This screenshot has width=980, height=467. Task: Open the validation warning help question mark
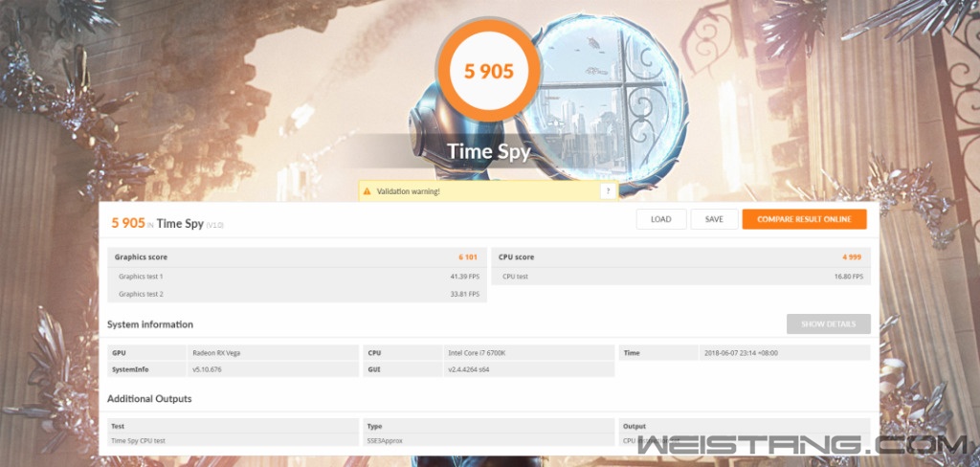click(608, 191)
